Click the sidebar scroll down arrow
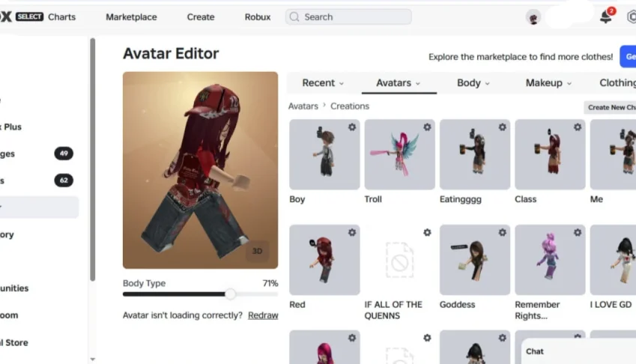 click(92, 360)
